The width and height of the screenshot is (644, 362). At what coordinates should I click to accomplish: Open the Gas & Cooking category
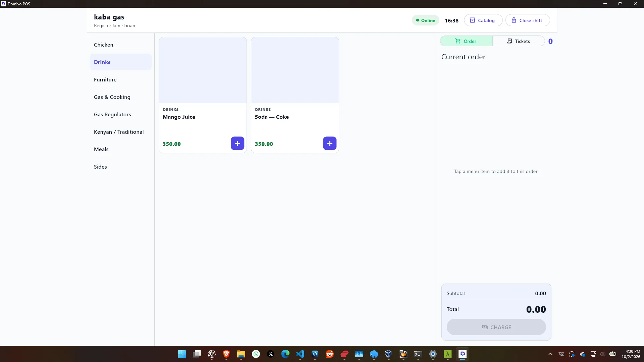(121, 97)
